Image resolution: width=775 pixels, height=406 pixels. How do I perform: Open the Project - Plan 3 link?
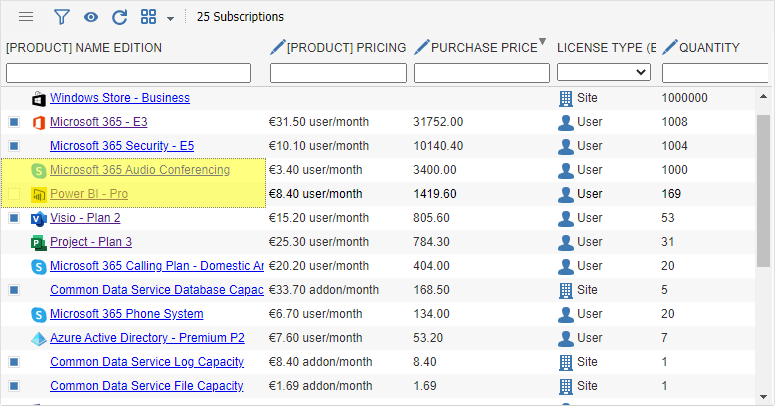(91, 242)
